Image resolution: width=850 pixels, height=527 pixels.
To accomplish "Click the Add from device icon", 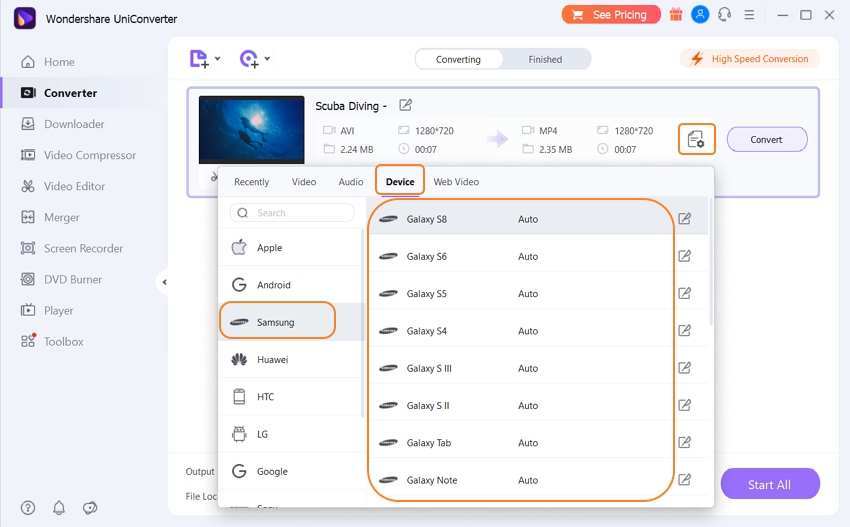I will pos(249,59).
